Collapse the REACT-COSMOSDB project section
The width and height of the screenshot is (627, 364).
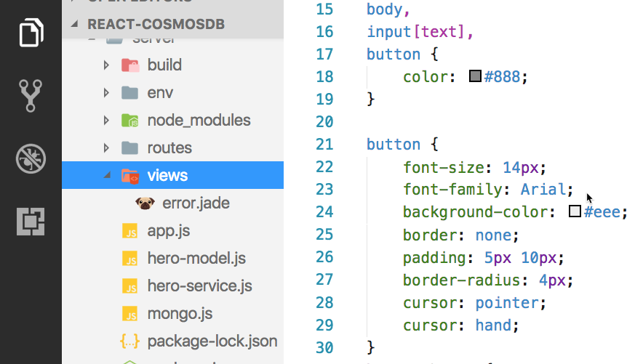74,24
